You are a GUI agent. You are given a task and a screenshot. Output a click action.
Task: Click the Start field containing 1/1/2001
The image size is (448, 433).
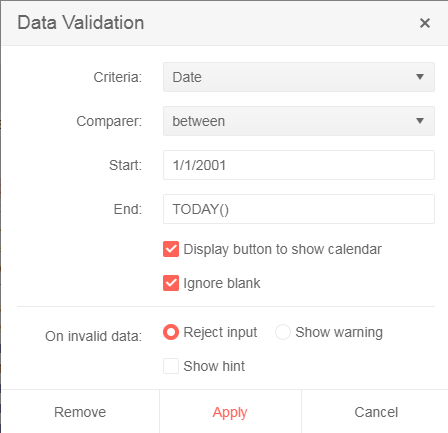click(x=299, y=165)
